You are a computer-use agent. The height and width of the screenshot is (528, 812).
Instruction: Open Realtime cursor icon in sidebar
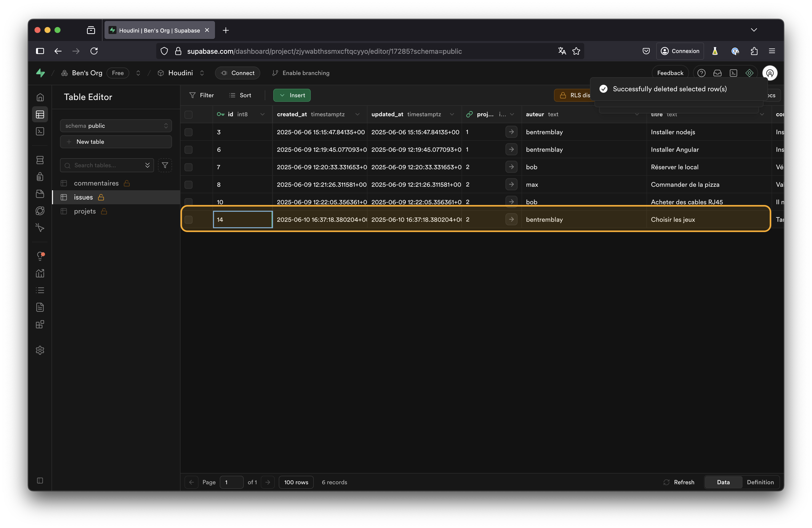point(40,227)
